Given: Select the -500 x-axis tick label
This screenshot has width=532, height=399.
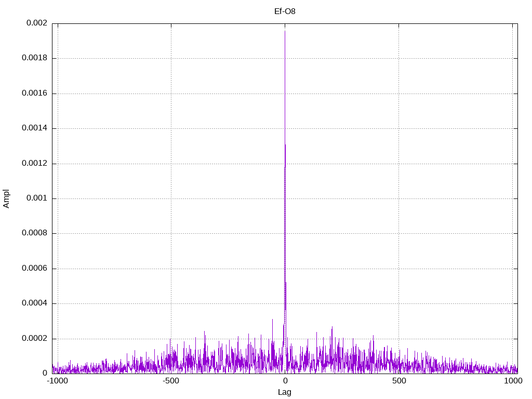Looking at the screenshot, I should (x=171, y=381).
